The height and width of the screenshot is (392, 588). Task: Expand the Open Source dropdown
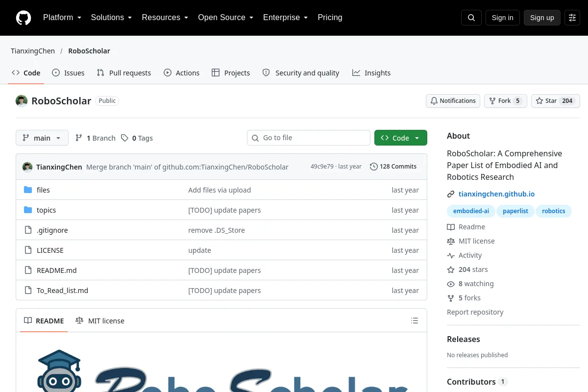click(225, 18)
